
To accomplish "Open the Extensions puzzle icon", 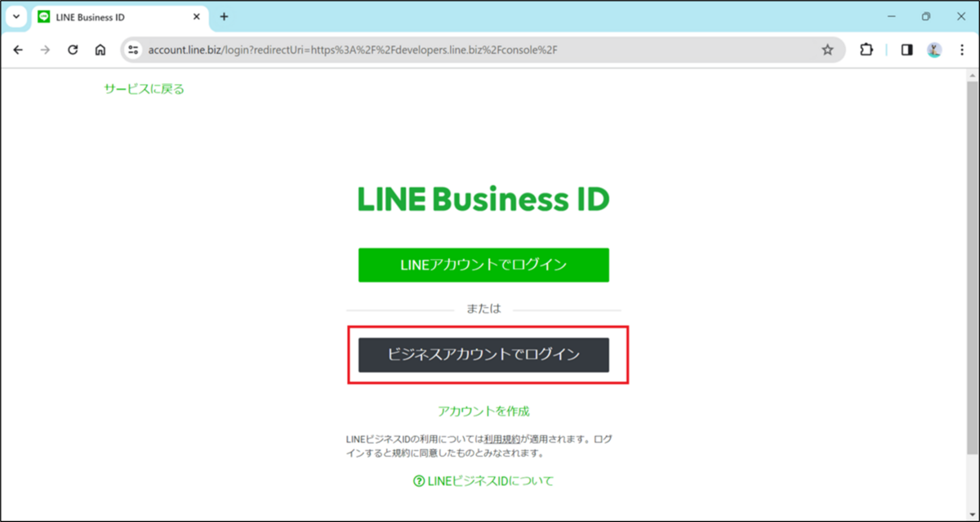I will pyautogui.click(x=866, y=50).
